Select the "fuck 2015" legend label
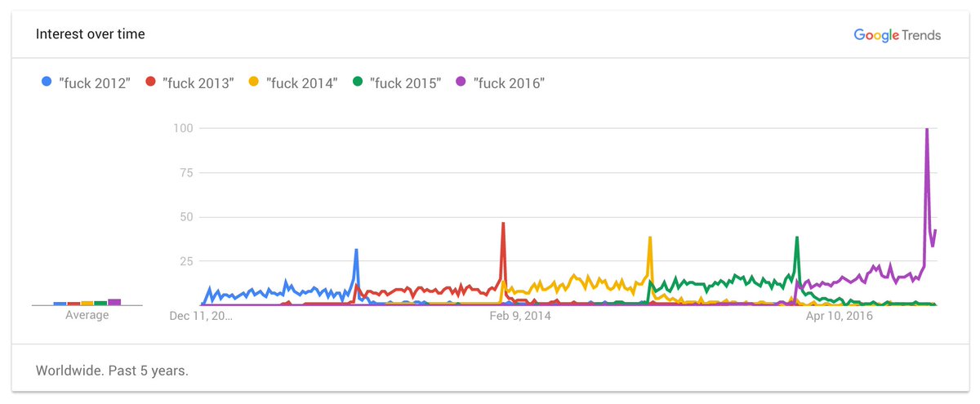This screenshot has width=980, height=404. (x=406, y=82)
